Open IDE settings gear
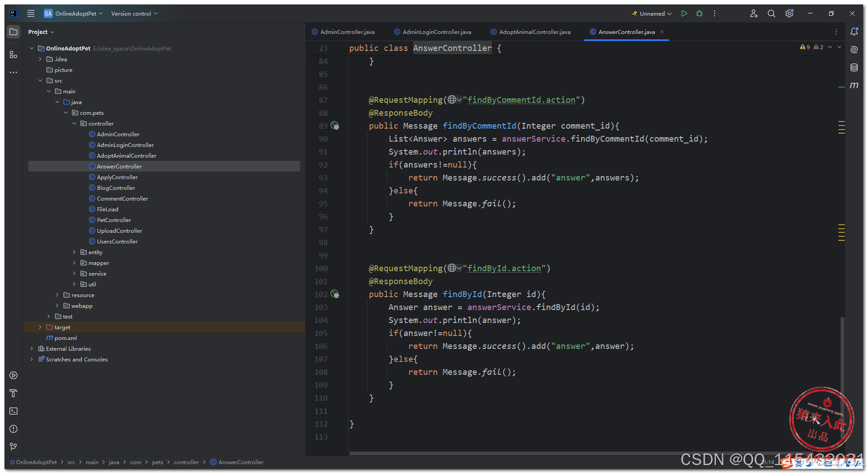Image resolution: width=868 pixels, height=474 pixels. (789, 13)
